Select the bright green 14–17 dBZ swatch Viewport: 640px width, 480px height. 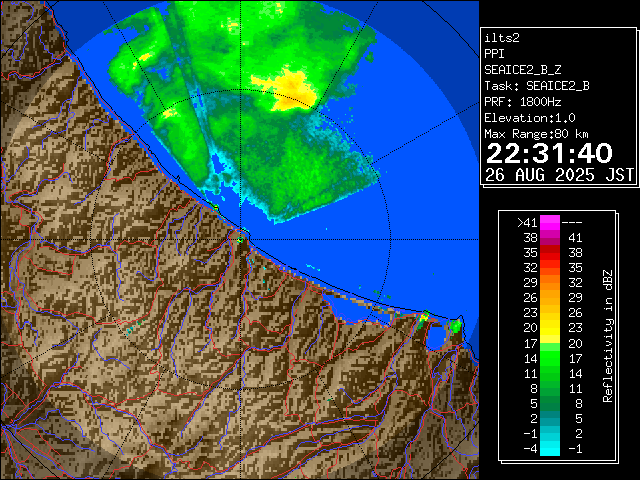click(x=549, y=357)
